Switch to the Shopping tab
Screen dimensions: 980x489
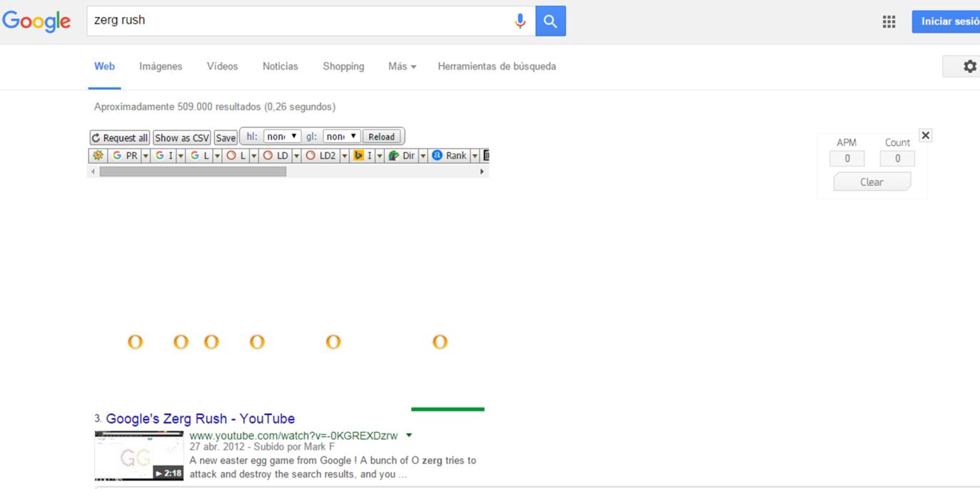point(343,66)
